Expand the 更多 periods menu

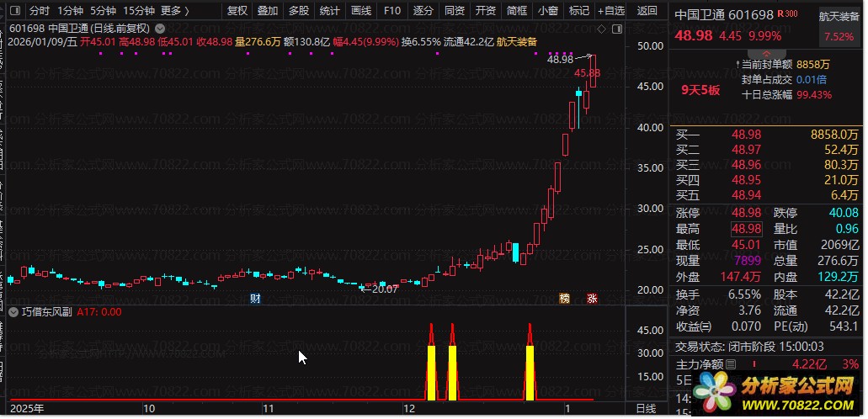tap(175, 10)
